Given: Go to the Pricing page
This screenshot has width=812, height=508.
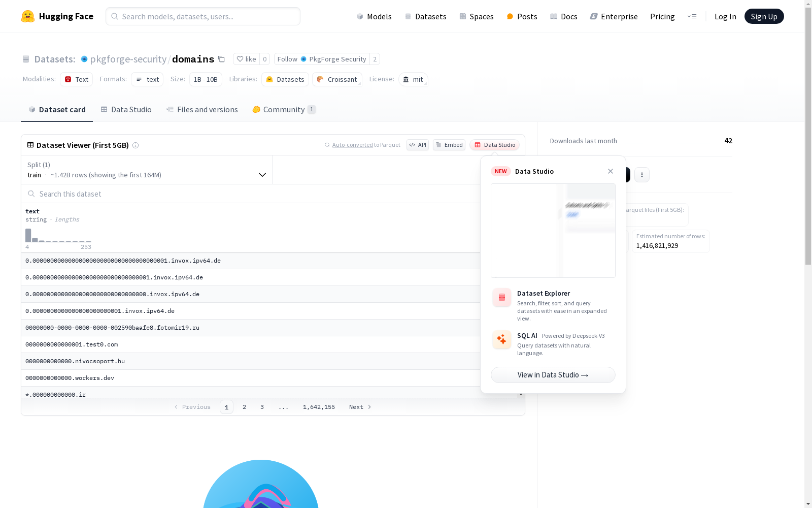Looking at the screenshot, I should pyautogui.click(x=662, y=16).
